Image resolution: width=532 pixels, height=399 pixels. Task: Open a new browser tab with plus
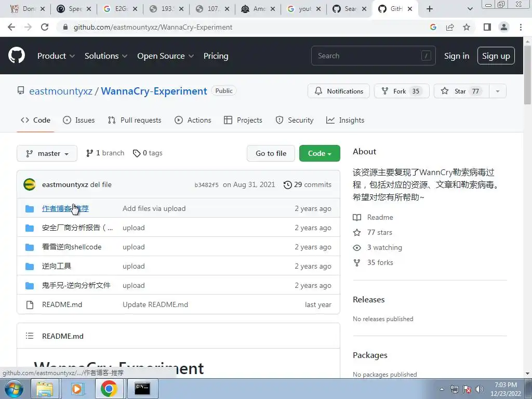click(x=430, y=9)
